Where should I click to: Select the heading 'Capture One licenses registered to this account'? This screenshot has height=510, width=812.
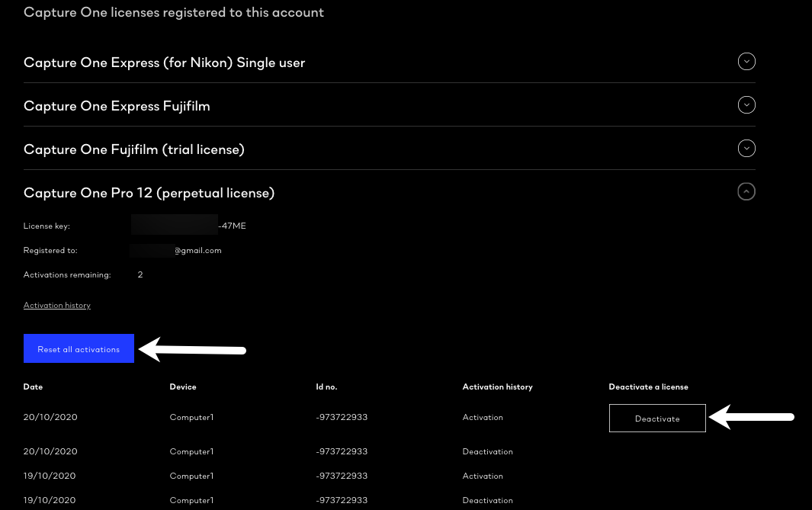(174, 12)
